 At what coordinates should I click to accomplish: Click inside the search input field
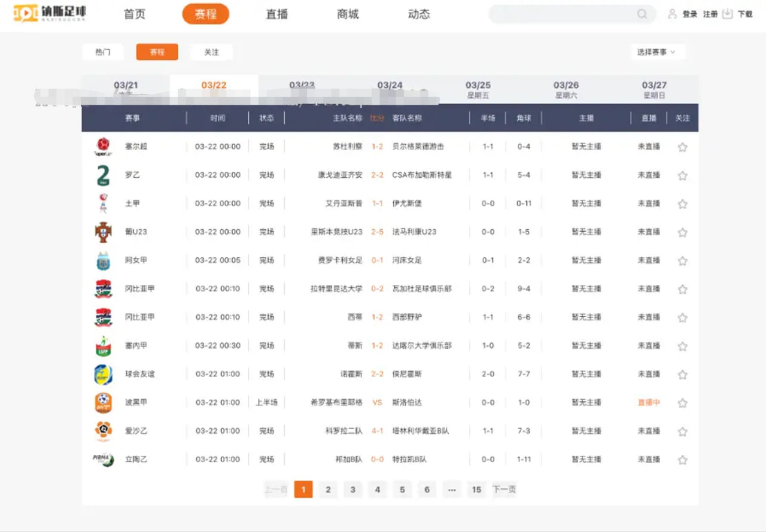pyautogui.click(x=563, y=14)
